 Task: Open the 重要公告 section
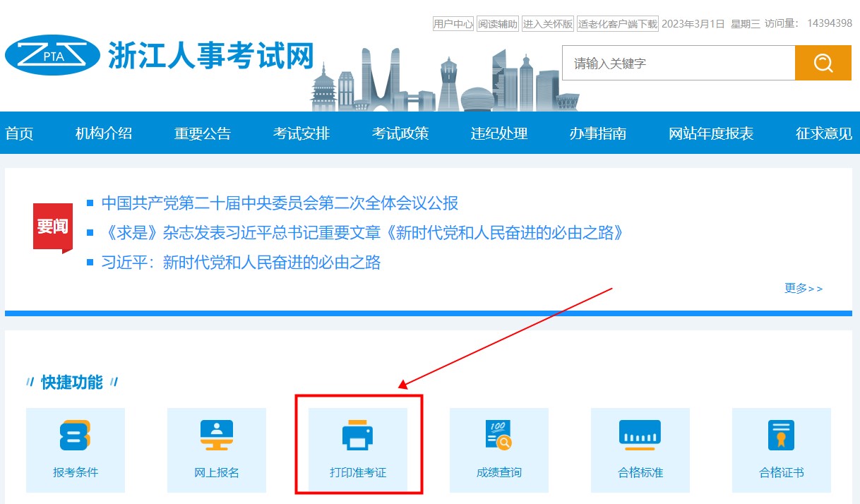pos(202,133)
